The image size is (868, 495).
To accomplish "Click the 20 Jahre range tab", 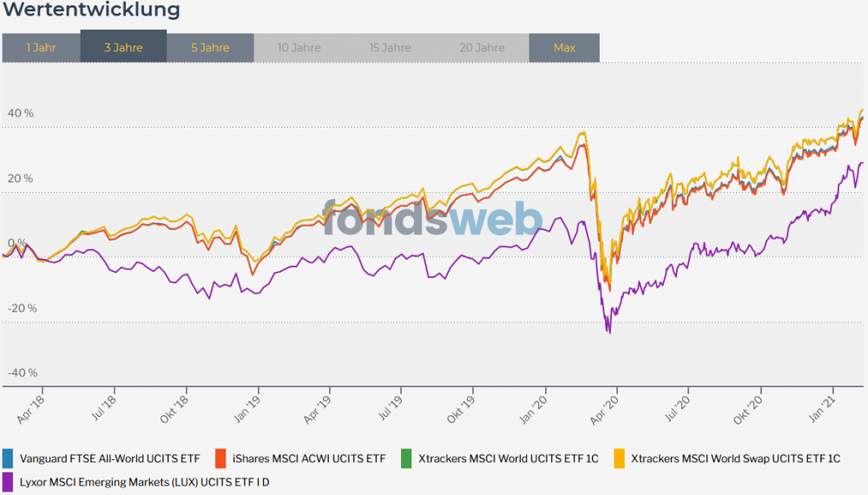I will click(482, 48).
